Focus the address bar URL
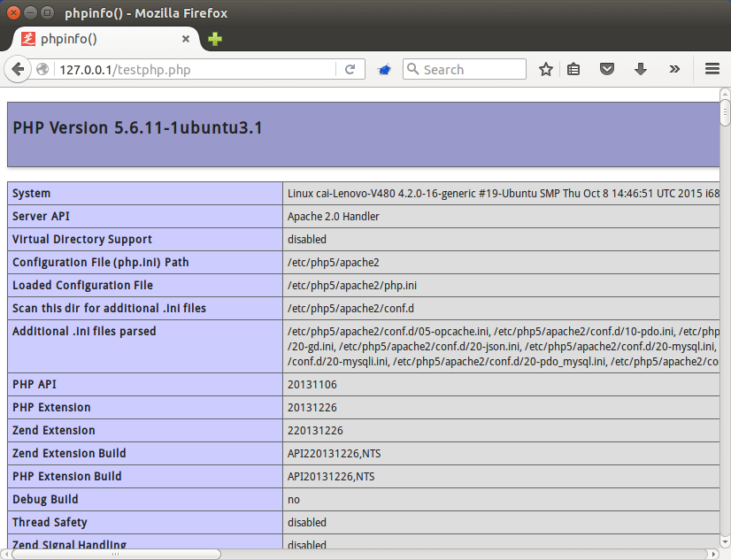This screenshot has height=560, width=731. [x=196, y=69]
